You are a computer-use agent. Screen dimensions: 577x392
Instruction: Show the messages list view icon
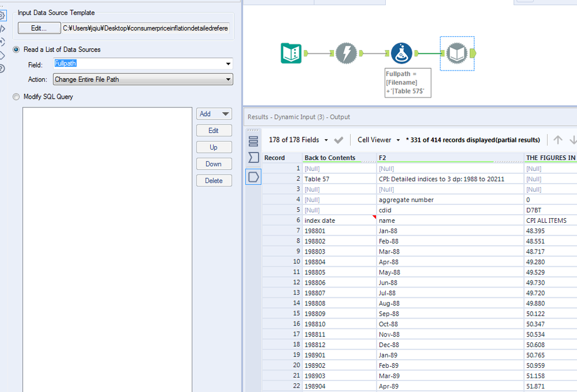pos(253,141)
